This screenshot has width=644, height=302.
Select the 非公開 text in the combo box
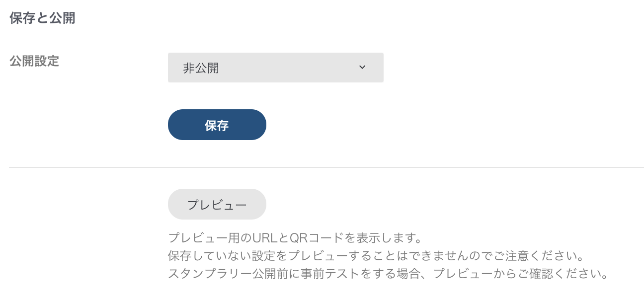click(x=201, y=68)
